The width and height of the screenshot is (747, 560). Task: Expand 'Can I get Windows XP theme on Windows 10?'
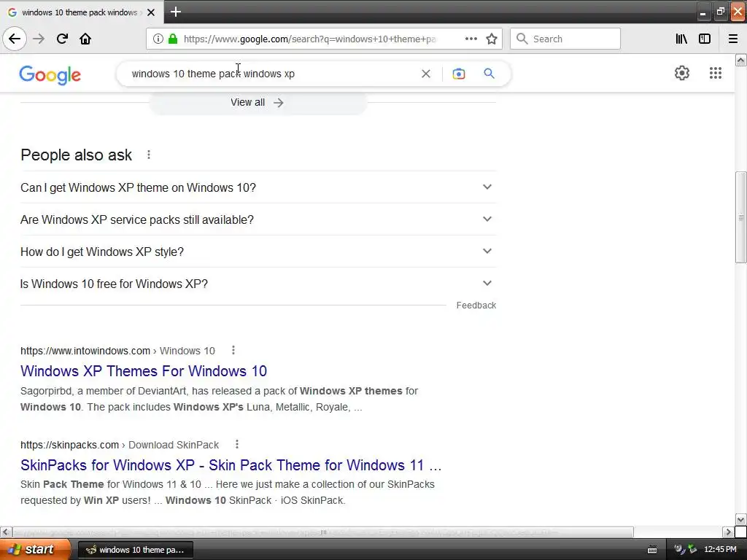258,187
